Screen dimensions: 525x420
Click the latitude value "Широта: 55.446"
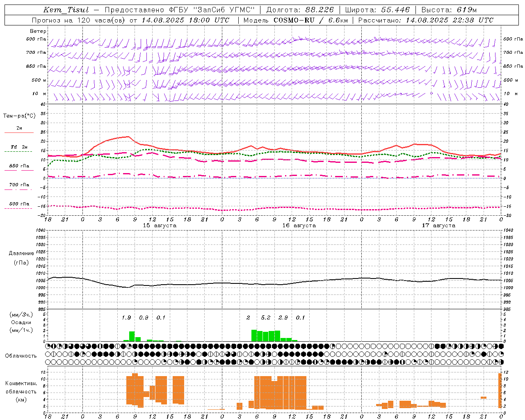click(x=377, y=10)
